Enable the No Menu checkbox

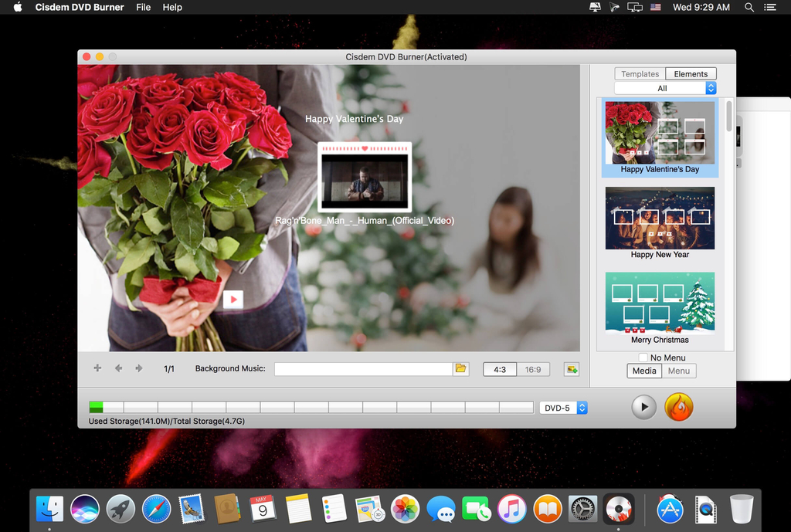pos(643,357)
